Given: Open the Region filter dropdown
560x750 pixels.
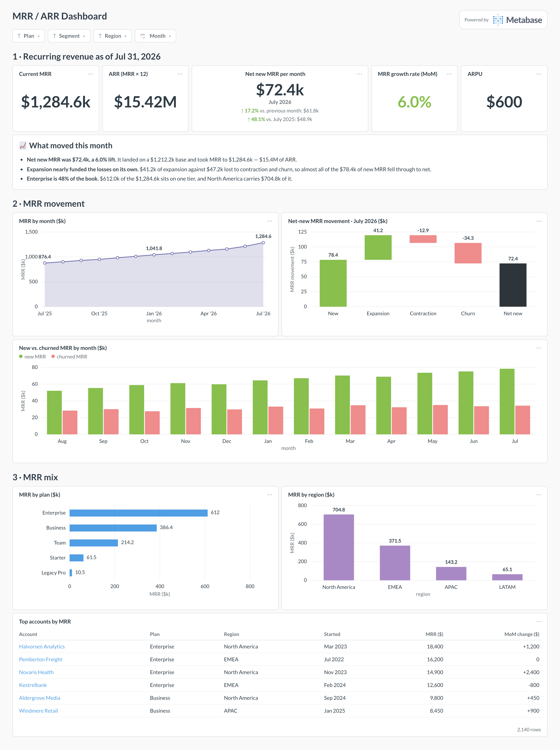Looking at the screenshot, I should pos(112,36).
